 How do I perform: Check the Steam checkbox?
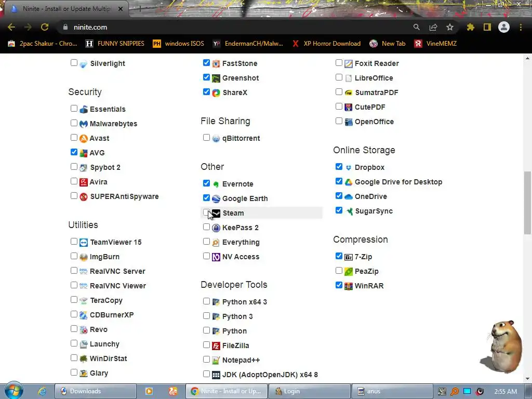pos(206,212)
